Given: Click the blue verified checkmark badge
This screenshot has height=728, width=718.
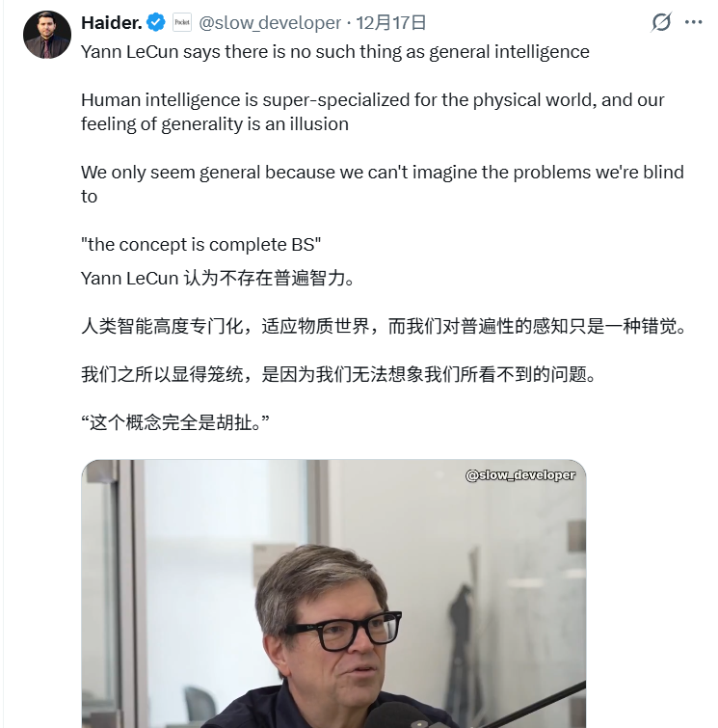Looking at the screenshot, I should 156,22.
